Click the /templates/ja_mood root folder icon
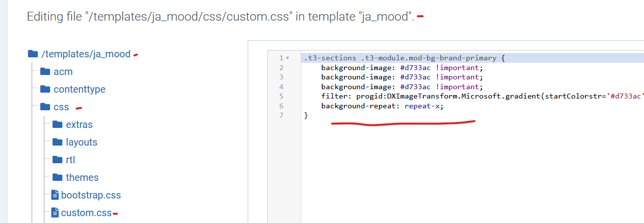 [x=33, y=54]
